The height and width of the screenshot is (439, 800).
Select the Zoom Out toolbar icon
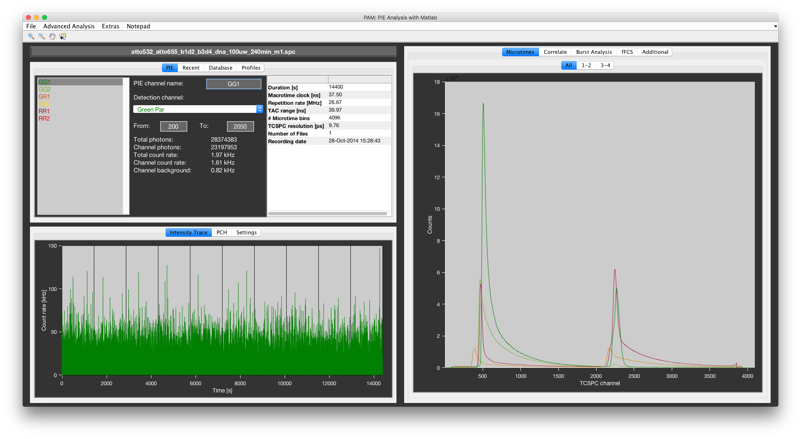(41, 36)
